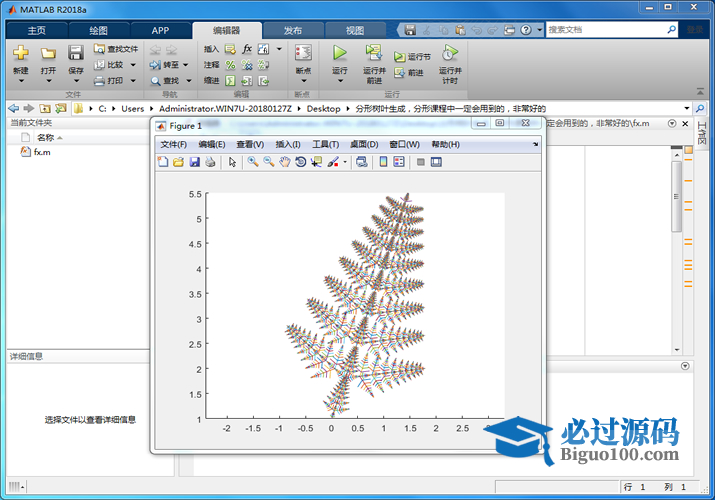The image size is (715, 500).
Task: Click the 运行并计时 (Run and Time) icon
Action: [x=450, y=53]
